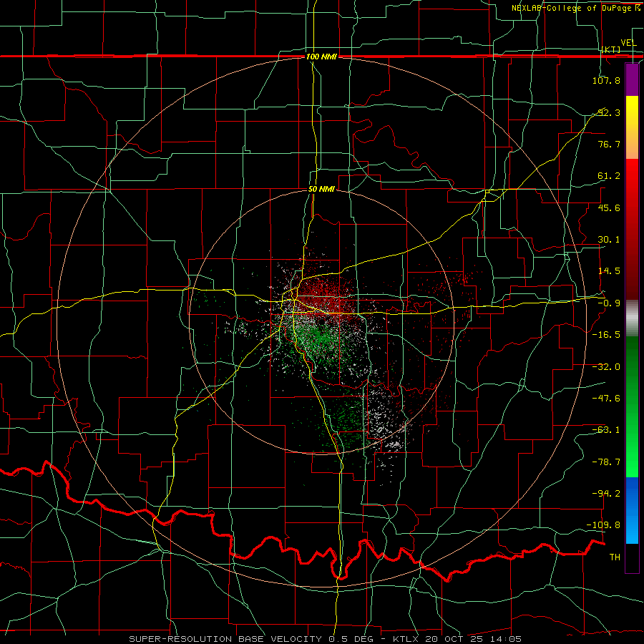Click the 45.6 legend value
The width and height of the screenshot is (644, 644).
click(609, 208)
